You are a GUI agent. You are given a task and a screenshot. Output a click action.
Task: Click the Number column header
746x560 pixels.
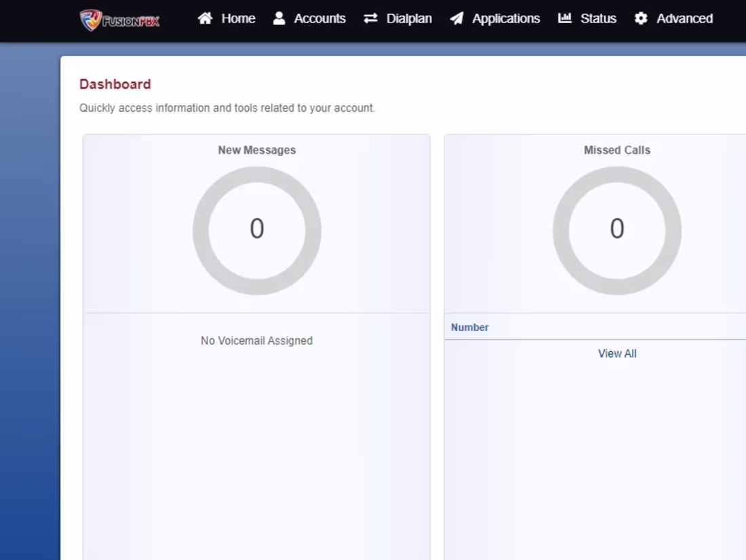tap(469, 327)
